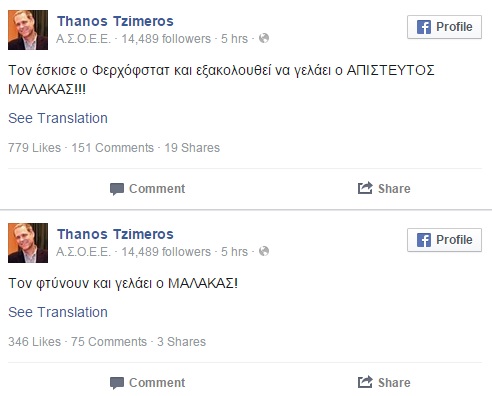Screen dimensions: 492x396
Task: Click the globe privacy icon in second post
Action: coord(264,251)
